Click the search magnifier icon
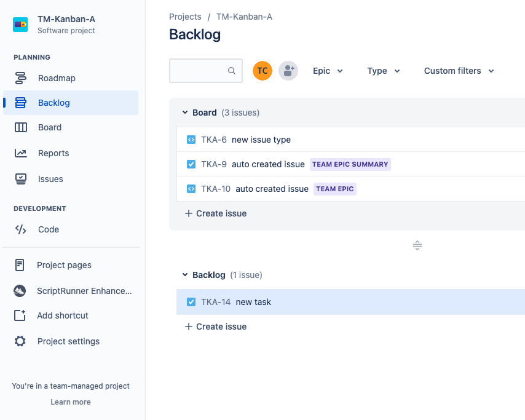 [232, 71]
